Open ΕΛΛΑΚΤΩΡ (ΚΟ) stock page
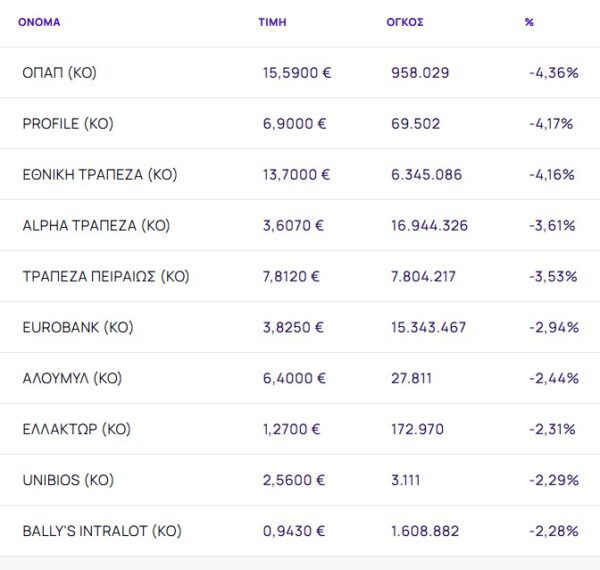The height and width of the screenshot is (570, 600). click(x=76, y=430)
